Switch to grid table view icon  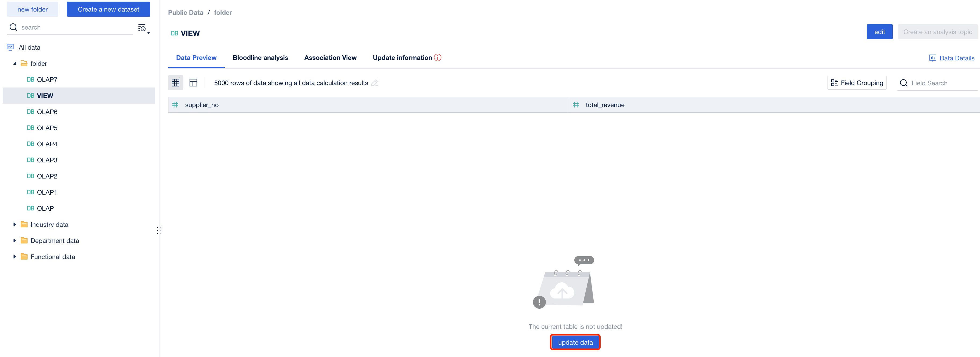(x=175, y=82)
